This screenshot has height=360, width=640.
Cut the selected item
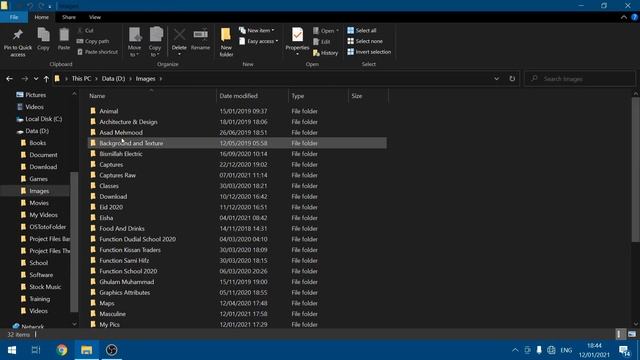(x=85, y=31)
